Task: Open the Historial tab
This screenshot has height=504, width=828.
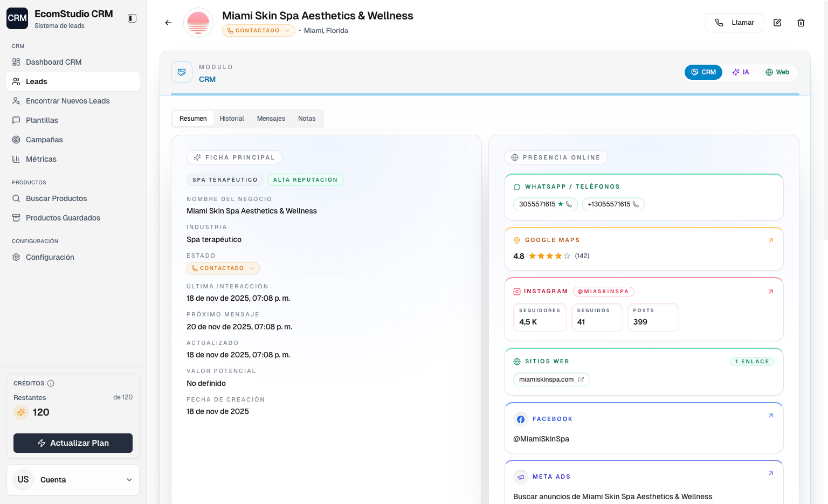Action: (232, 119)
